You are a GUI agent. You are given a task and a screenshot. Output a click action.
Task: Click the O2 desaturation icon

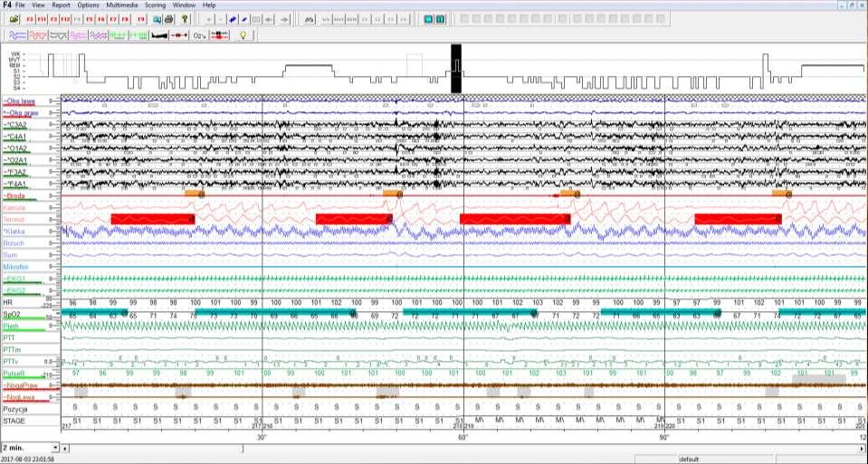pyautogui.click(x=199, y=35)
